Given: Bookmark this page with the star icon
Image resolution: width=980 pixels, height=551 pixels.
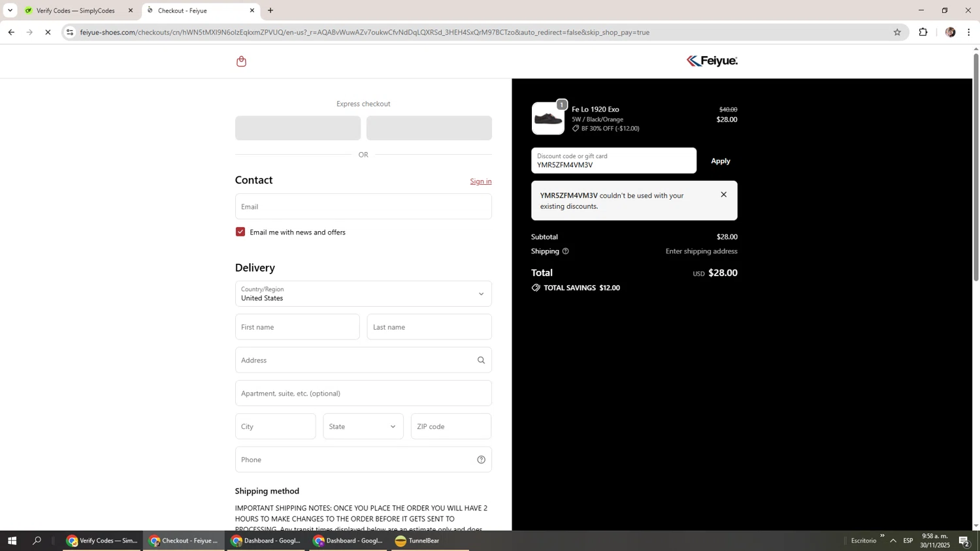Looking at the screenshot, I should click(x=897, y=32).
